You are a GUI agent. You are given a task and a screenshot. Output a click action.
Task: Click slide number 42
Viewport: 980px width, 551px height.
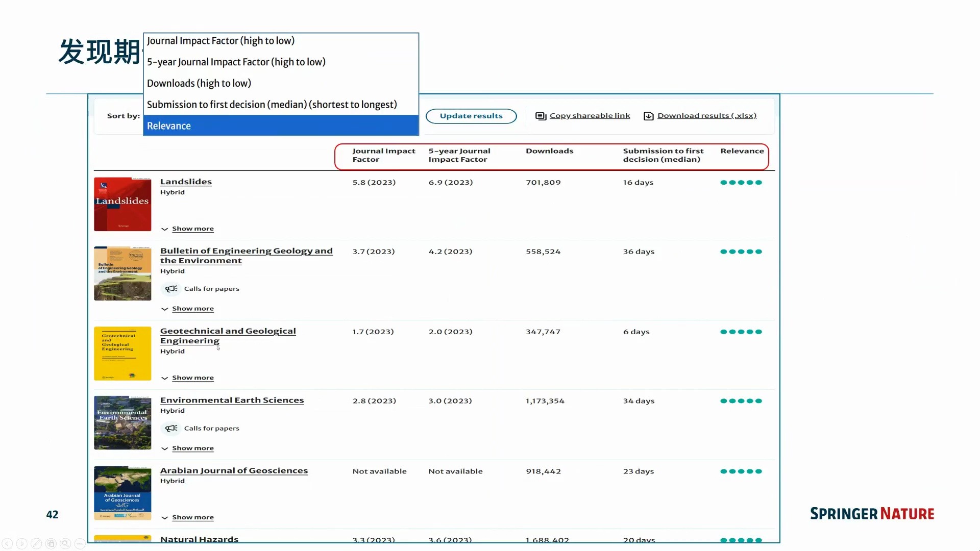click(x=52, y=515)
